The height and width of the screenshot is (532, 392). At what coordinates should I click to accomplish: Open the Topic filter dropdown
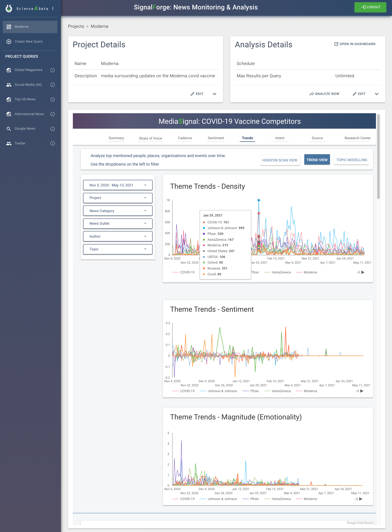click(x=118, y=249)
